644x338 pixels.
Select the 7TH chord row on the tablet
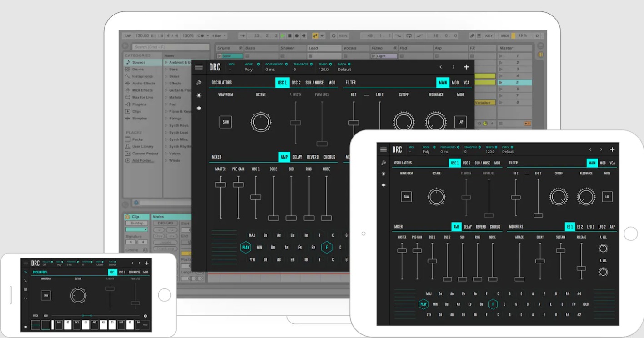click(429, 314)
